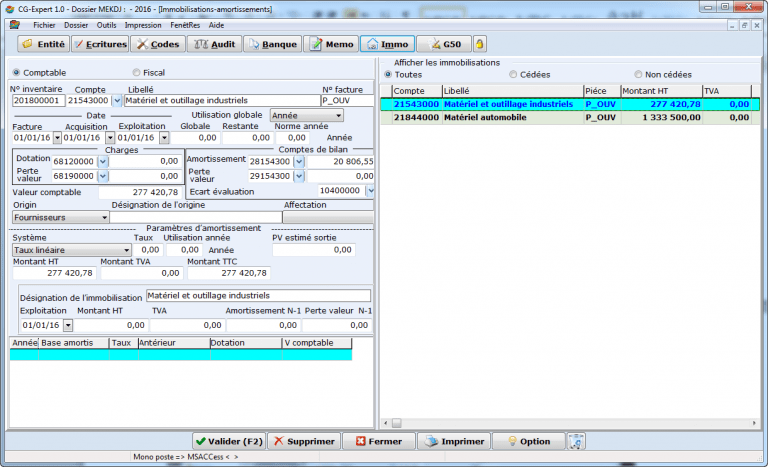The height and width of the screenshot is (467, 768).
Task: Select the row with Compte 21543000
Action: click(570, 104)
